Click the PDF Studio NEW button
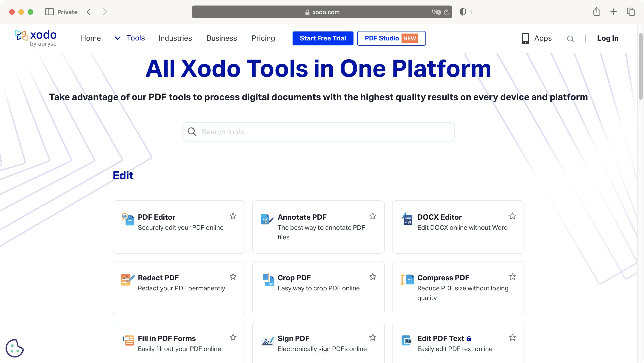644x363 pixels. 391,38
